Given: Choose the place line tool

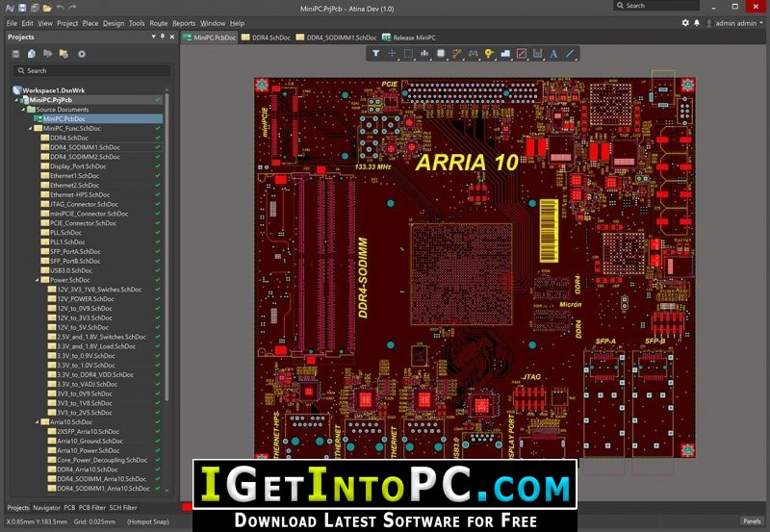Looking at the screenshot, I should (570, 54).
